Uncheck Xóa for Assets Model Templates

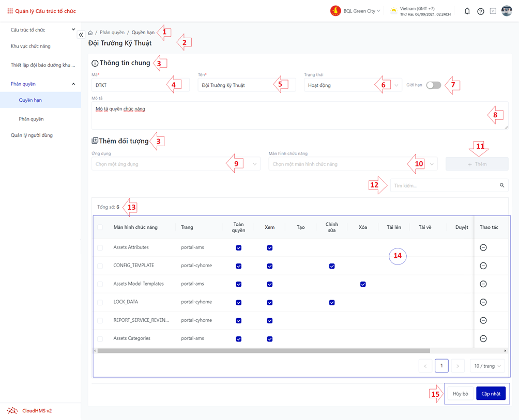tap(363, 284)
